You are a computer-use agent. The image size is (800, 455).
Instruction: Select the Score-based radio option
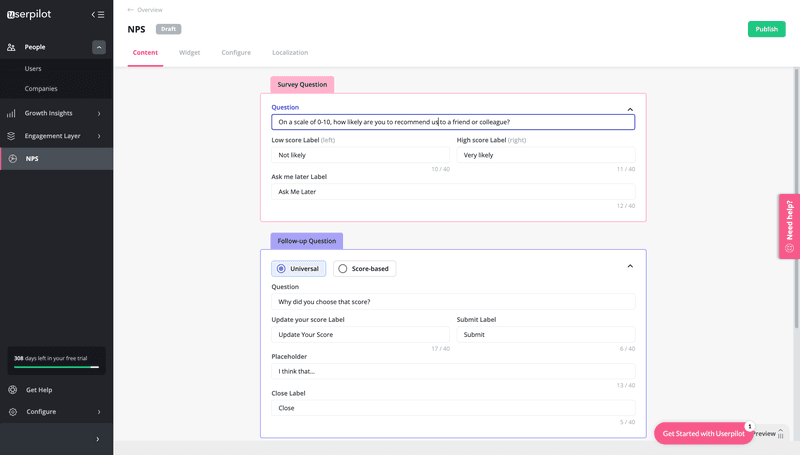343,268
